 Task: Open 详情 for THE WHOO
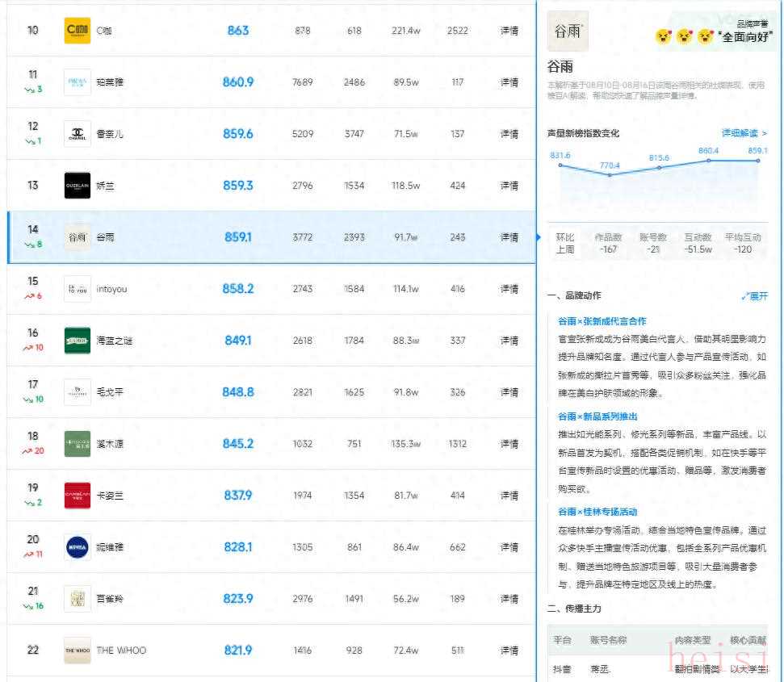pyautogui.click(x=509, y=651)
